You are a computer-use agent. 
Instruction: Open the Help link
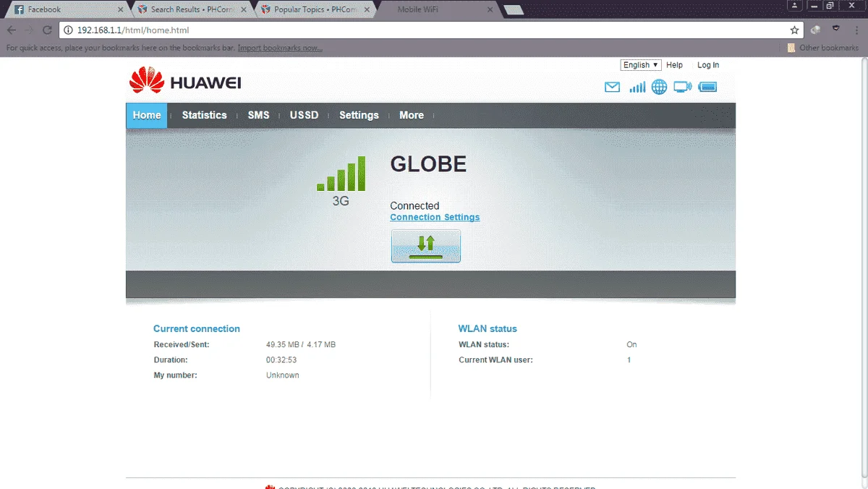pyautogui.click(x=674, y=65)
